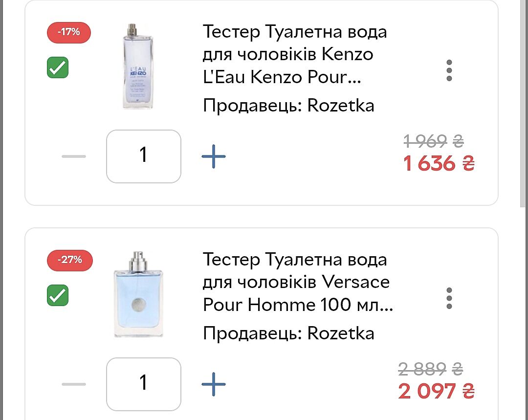Open three-dot menu for Kenzo tester
This screenshot has width=528, height=420.
click(x=449, y=71)
